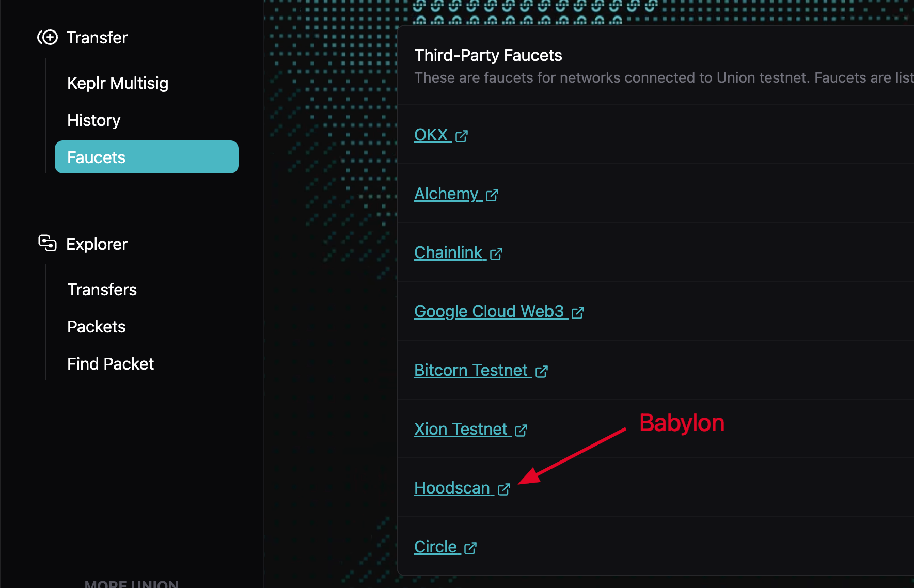Click external link icon beside Xion Testnet
Screen dimensions: 914x588
click(521, 430)
